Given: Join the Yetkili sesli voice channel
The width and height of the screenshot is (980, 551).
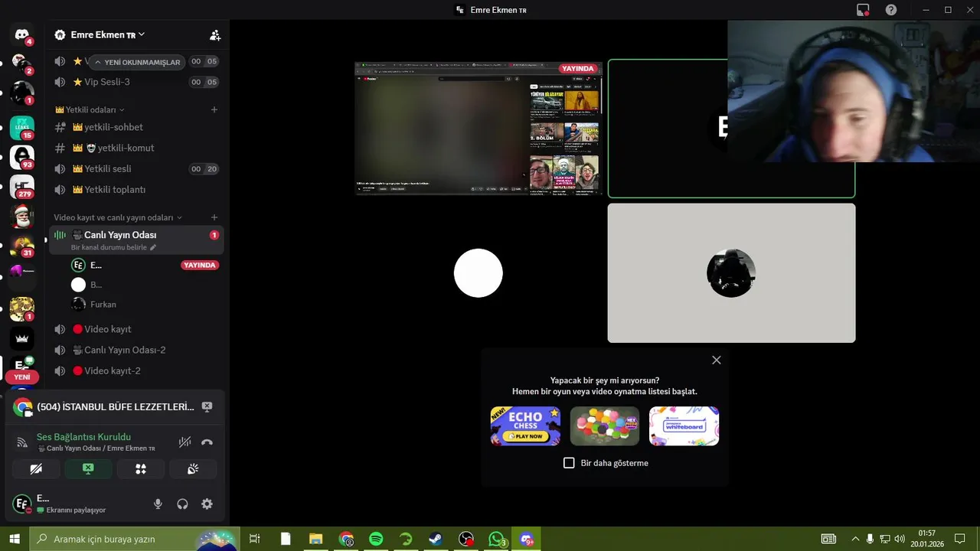Looking at the screenshot, I should pos(136,169).
